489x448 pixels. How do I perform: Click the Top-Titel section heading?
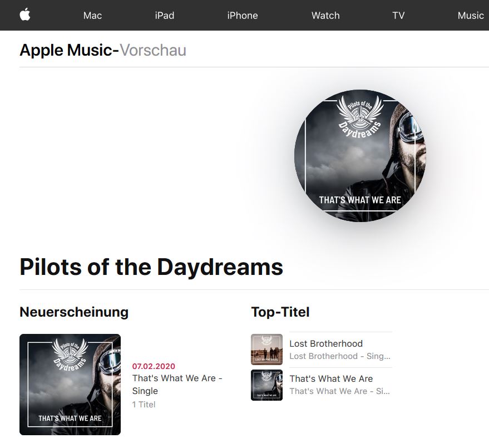pos(280,312)
